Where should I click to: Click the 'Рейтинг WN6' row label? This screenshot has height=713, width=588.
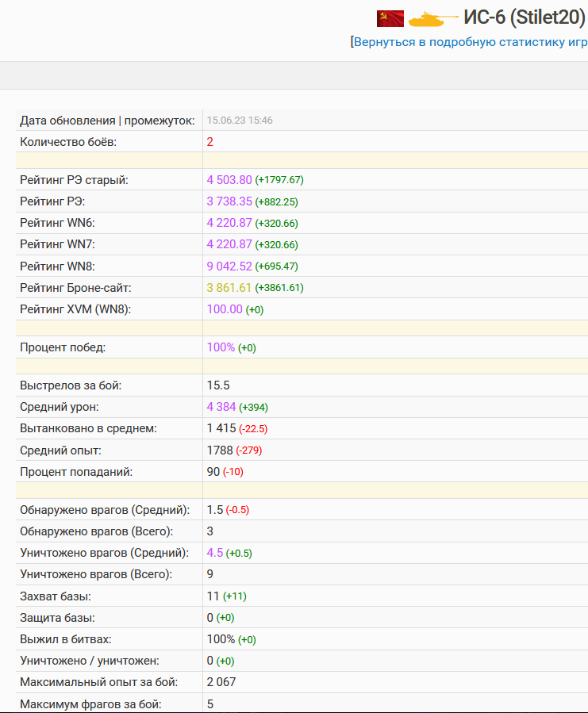click(57, 223)
